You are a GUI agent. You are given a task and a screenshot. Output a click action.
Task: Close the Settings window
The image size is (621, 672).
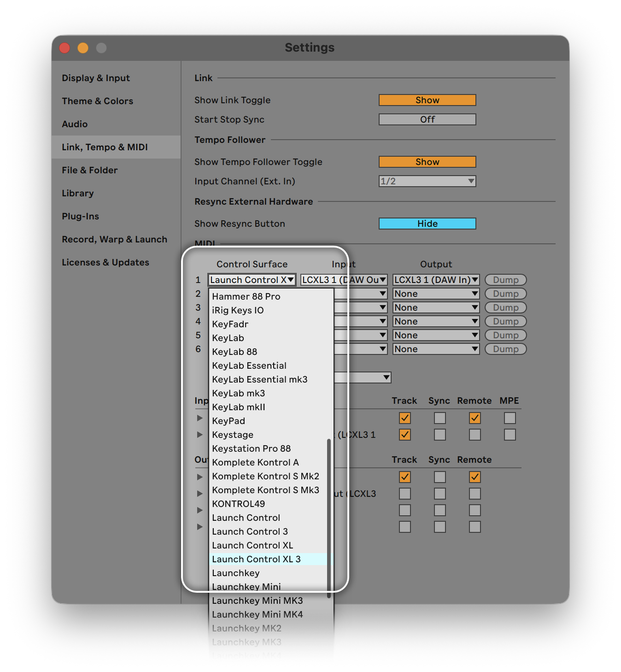click(x=64, y=48)
